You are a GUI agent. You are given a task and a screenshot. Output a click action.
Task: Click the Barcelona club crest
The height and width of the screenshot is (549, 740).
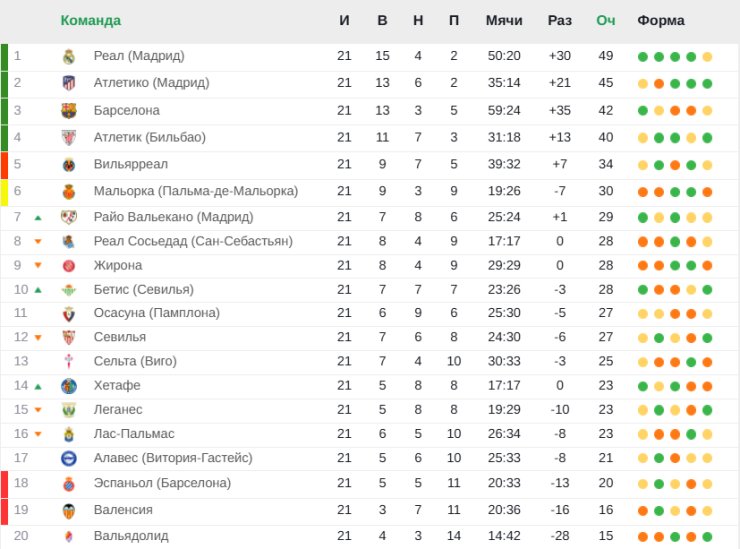point(69,111)
